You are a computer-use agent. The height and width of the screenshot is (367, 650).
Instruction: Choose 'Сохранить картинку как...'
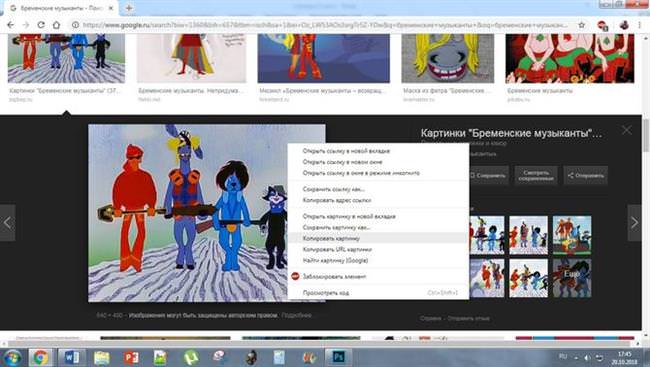336,228
